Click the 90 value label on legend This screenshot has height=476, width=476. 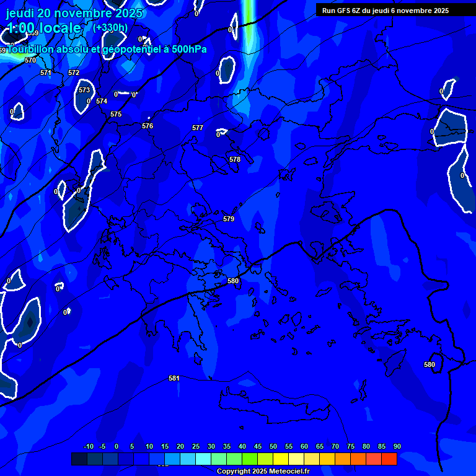point(397,446)
